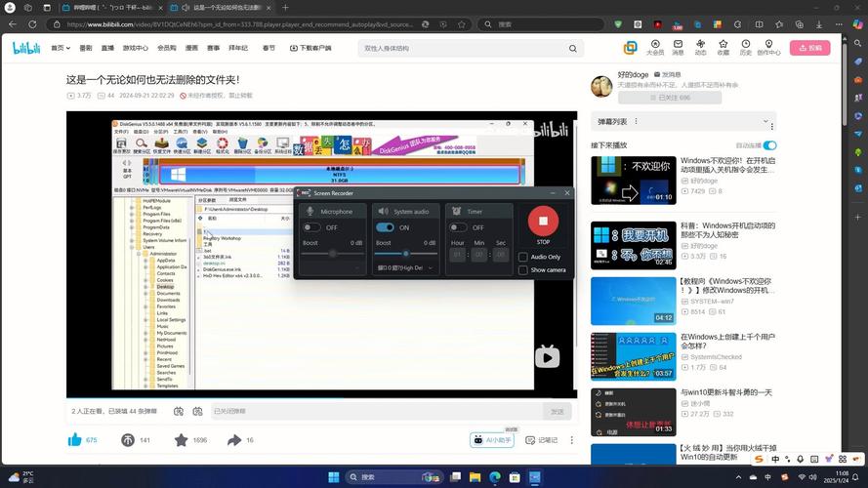This screenshot has height=488, width=868.
Task: Click 已关注 follow button
Action: tap(670, 98)
